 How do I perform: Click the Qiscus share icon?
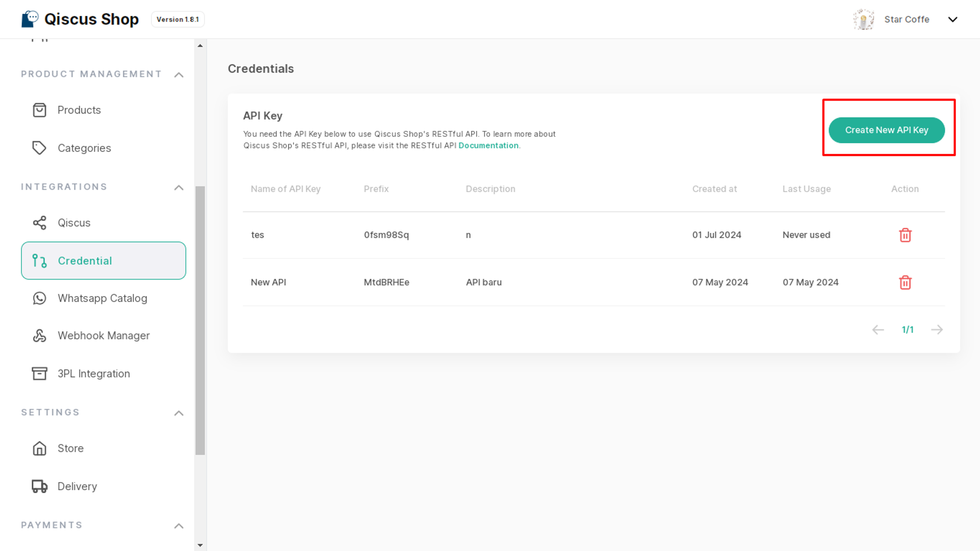(x=40, y=223)
